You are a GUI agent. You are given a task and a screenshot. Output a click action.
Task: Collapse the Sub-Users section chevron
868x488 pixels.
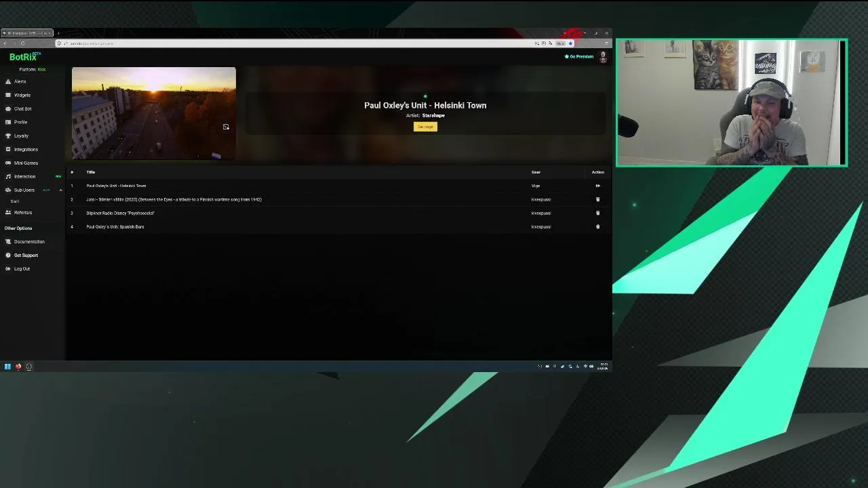(x=60, y=190)
